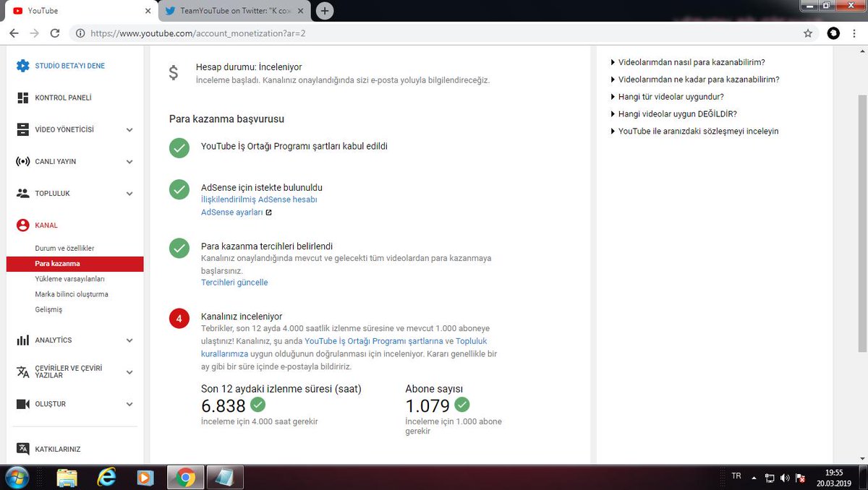This screenshot has height=490, width=868.
Task: Click the Canlı Yayın broadcast icon
Action: click(x=23, y=161)
